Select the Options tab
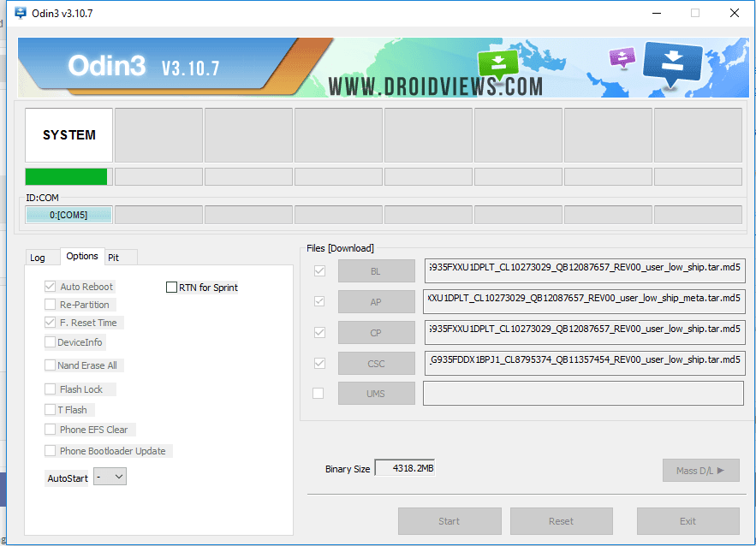This screenshot has height=546, width=756. pyautogui.click(x=82, y=256)
